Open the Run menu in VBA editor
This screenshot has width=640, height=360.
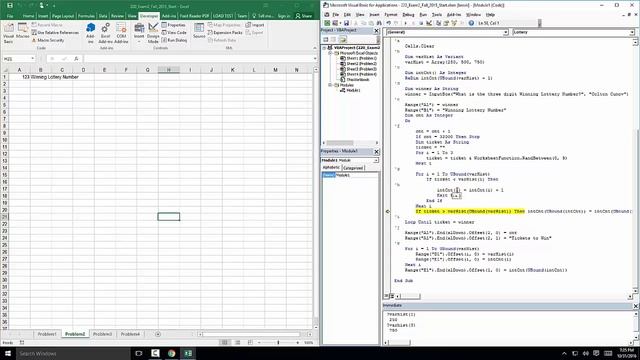423,15
